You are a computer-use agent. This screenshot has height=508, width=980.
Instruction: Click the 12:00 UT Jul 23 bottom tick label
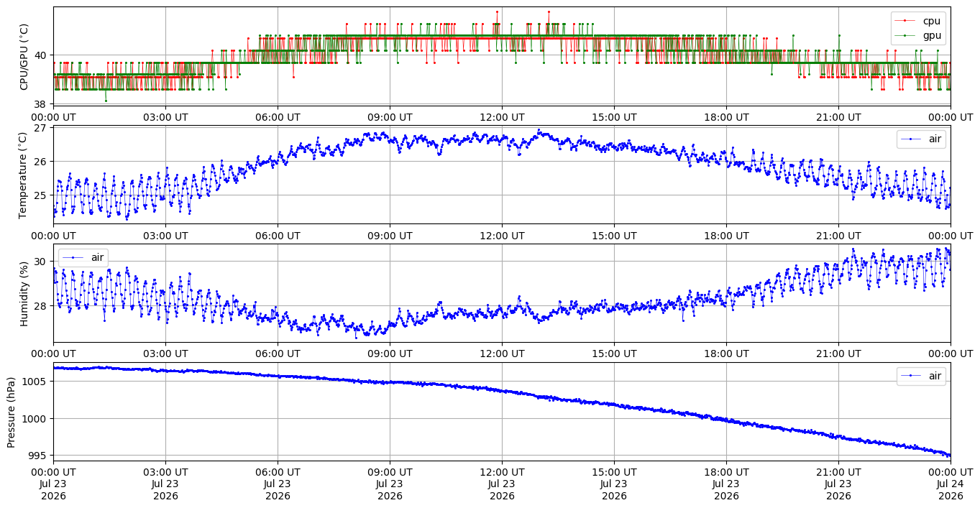click(502, 484)
